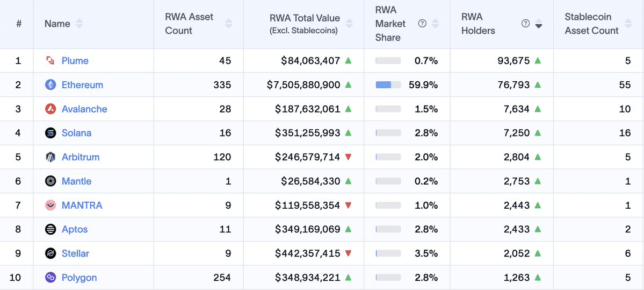Click the green arrow next to 76,793 holders

click(x=538, y=84)
